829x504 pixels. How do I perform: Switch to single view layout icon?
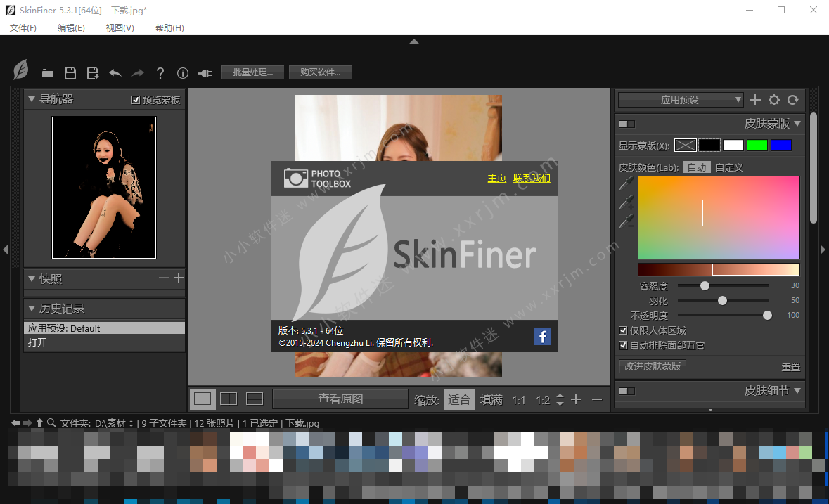point(203,399)
